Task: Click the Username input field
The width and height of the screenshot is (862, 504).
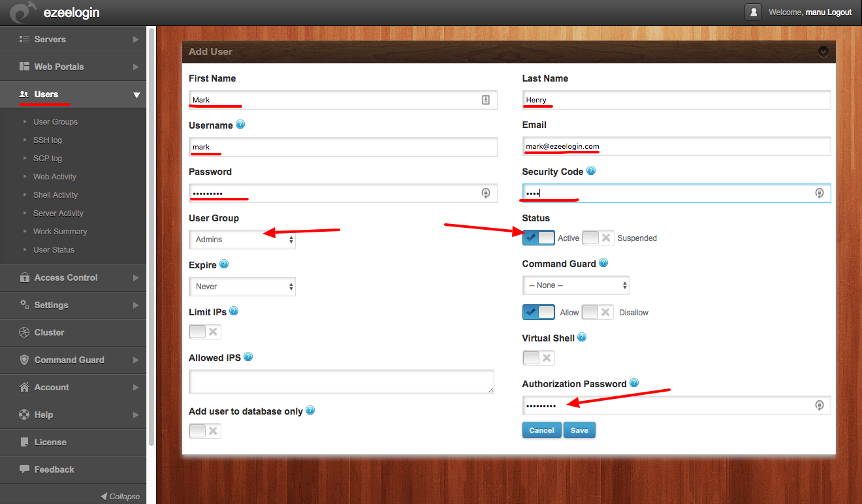Action: click(x=343, y=146)
